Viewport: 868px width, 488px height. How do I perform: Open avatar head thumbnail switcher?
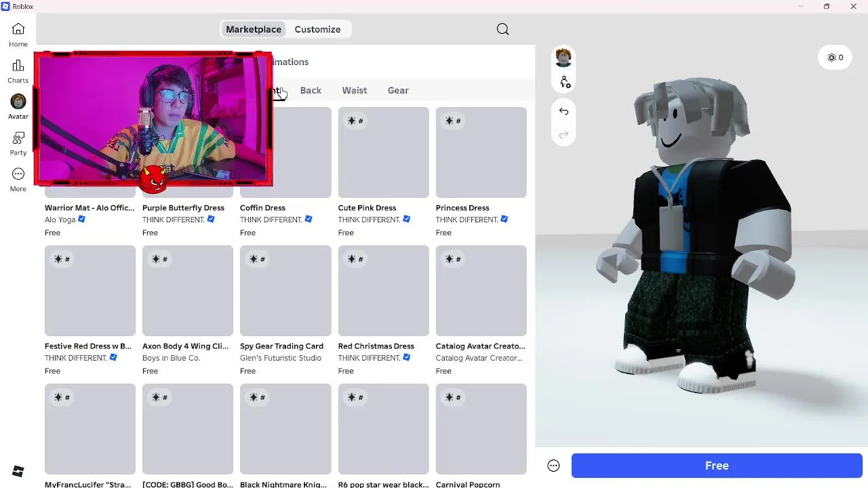click(x=564, y=57)
